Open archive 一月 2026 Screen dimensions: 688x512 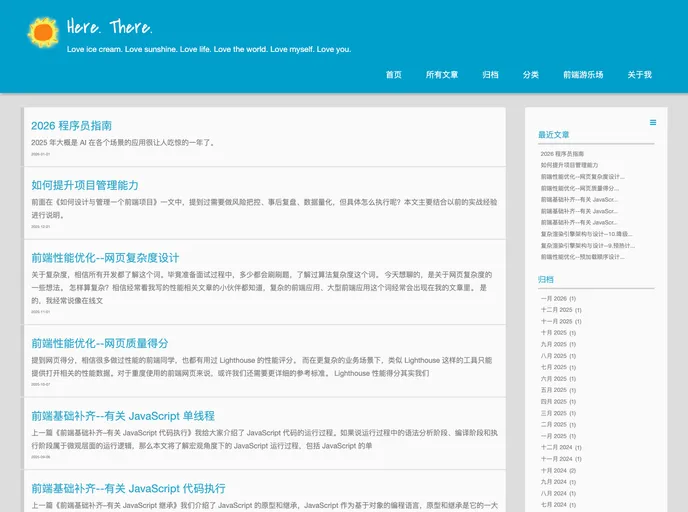(x=554, y=299)
